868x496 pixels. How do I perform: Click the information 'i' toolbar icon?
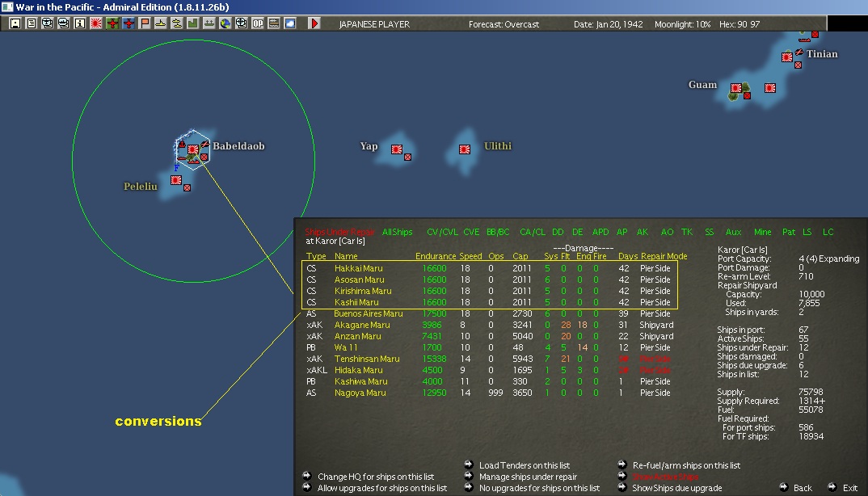pos(80,23)
